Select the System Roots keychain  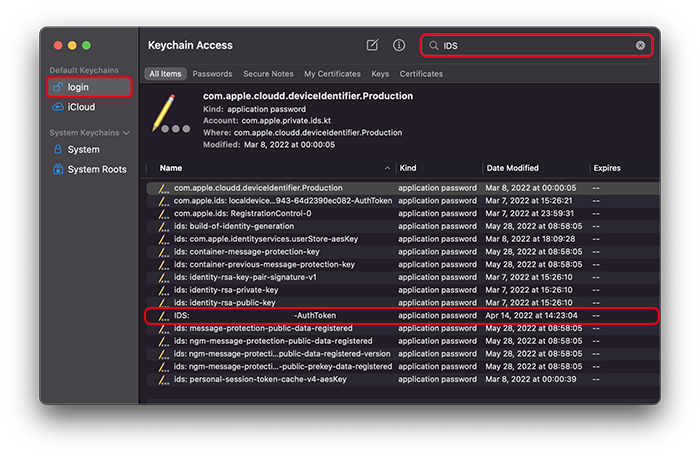tap(89, 170)
